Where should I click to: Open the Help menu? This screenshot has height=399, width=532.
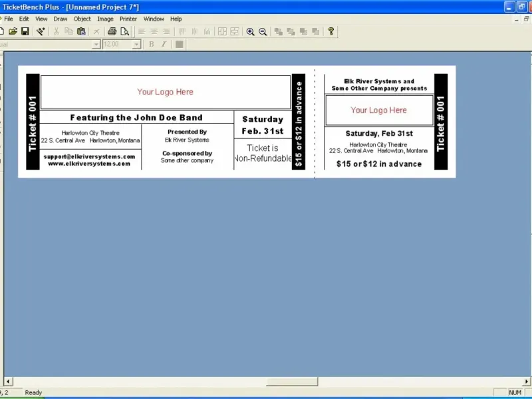[176, 19]
